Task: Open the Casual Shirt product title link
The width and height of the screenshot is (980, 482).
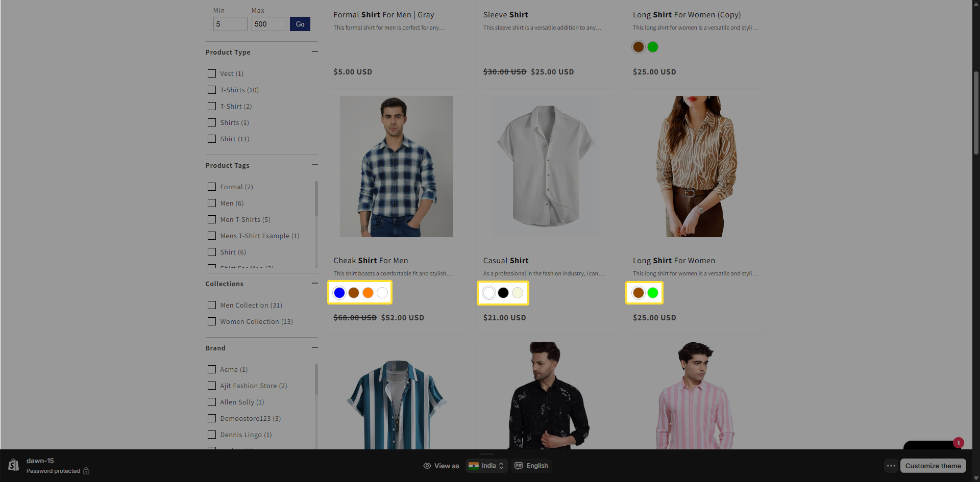Action: tap(505, 261)
